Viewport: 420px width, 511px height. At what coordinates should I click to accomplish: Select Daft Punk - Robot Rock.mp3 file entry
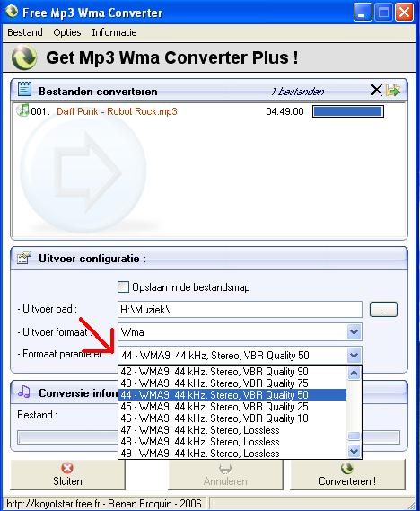pyautogui.click(x=117, y=111)
